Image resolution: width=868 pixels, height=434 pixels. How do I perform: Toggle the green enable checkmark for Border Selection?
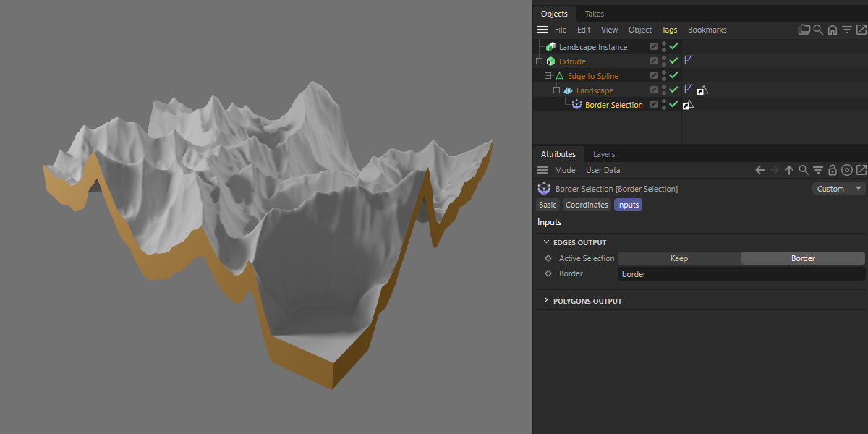point(673,104)
